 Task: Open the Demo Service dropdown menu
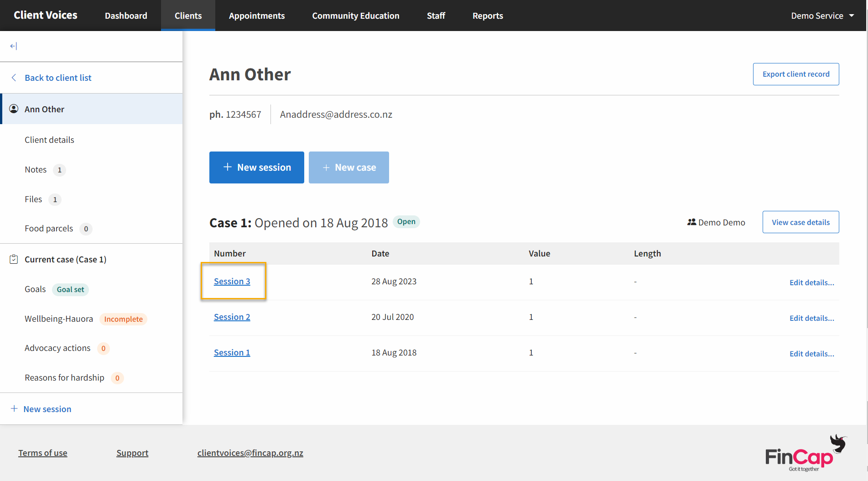tap(822, 16)
